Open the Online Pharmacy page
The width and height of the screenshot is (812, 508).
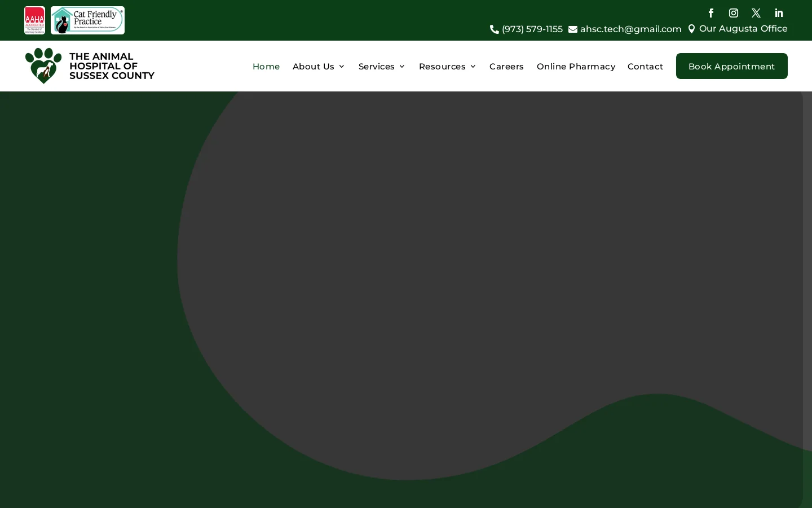(576, 67)
